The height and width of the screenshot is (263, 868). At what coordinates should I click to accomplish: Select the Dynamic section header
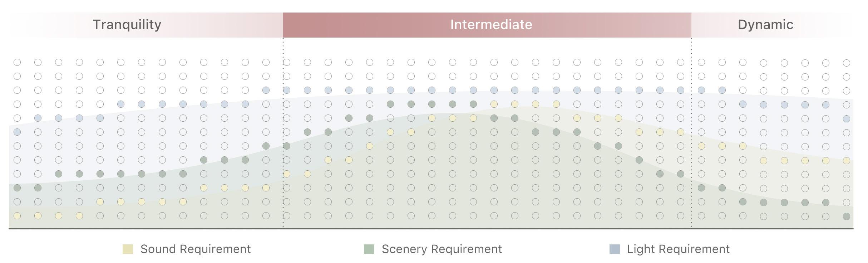pyautogui.click(x=765, y=25)
